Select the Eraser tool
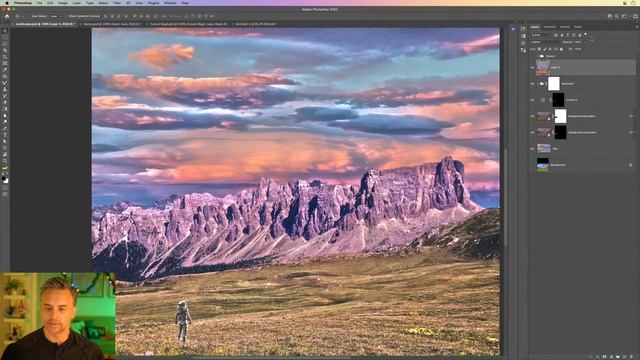The image size is (640, 360). 5,102
